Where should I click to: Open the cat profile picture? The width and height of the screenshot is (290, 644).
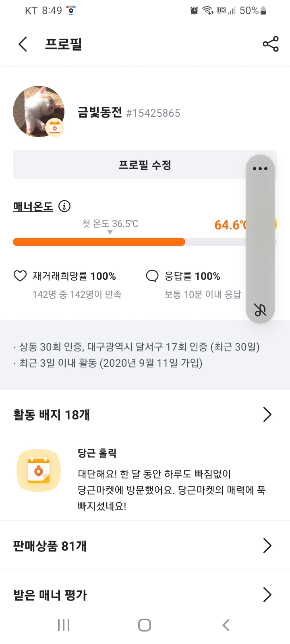point(36,109)
